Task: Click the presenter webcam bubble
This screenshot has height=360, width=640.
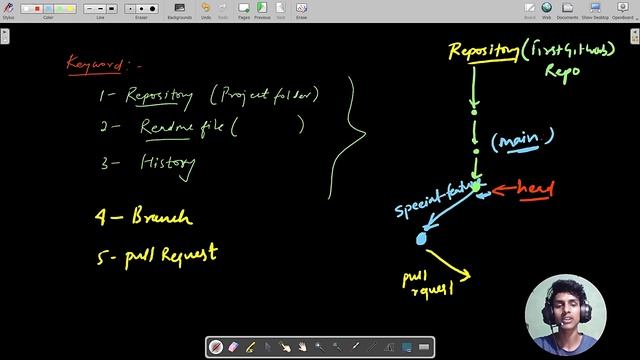Action: coord(565,315)
